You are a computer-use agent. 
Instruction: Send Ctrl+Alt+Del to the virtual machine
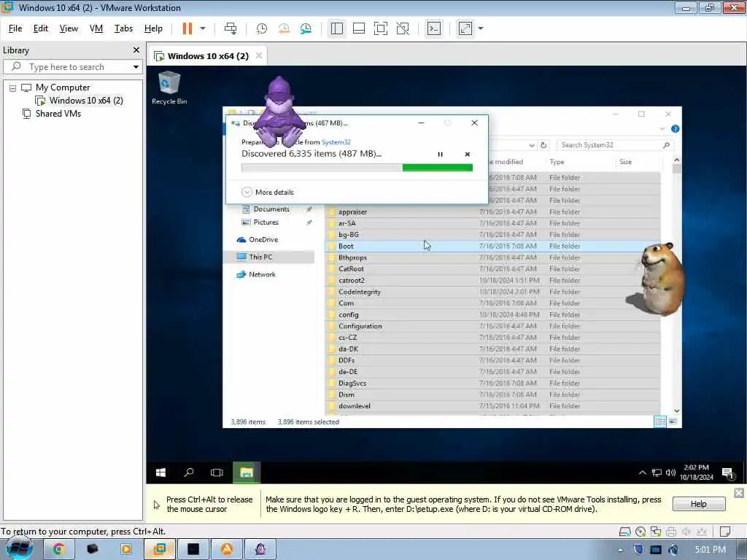[231, 28]
